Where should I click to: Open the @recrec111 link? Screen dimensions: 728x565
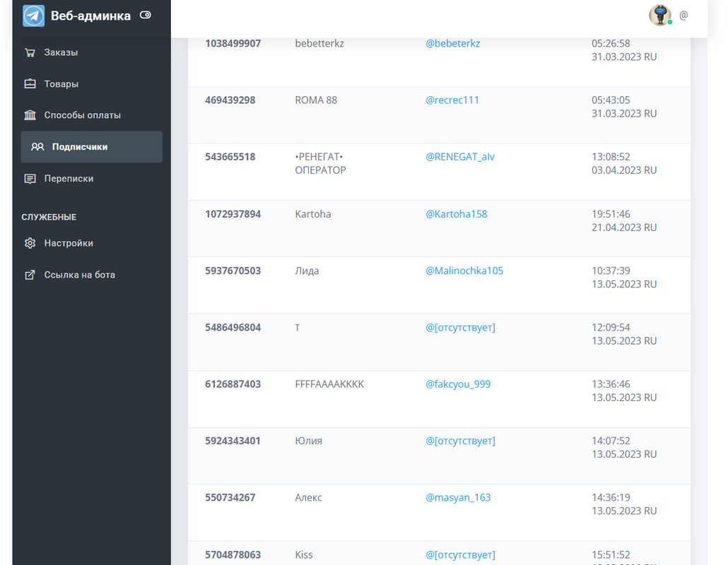[x=452, y=100]
